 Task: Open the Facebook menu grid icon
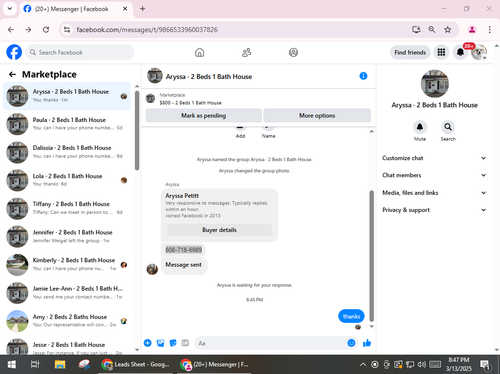(x=441, y=52)
